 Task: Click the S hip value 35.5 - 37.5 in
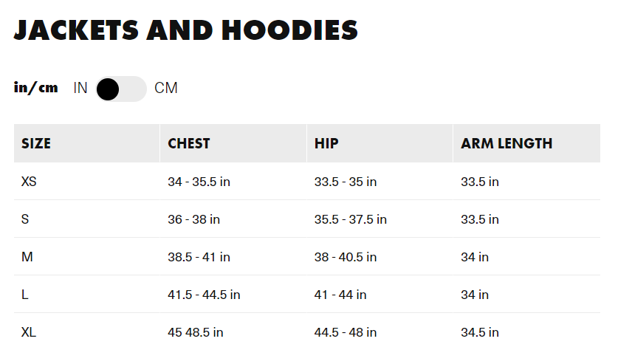[351, 219]
